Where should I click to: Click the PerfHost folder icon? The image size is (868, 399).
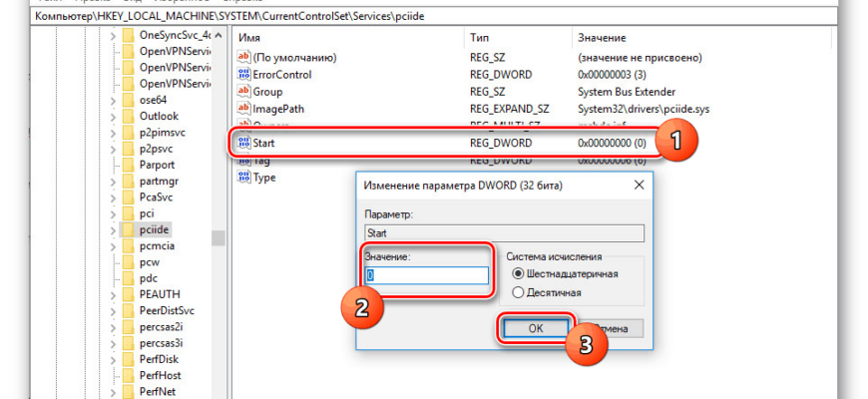[x=129, y=375]
